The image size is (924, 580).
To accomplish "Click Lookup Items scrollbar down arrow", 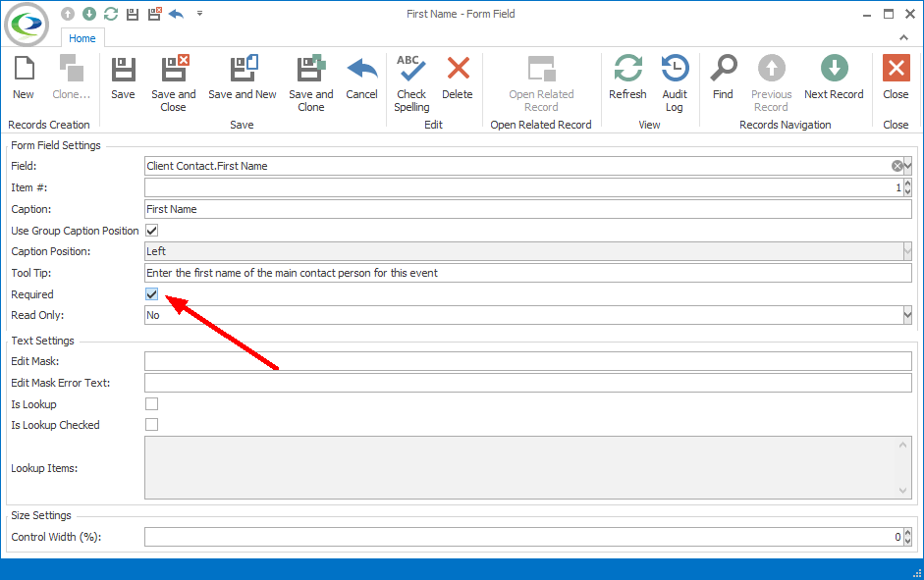I will 902,491.
